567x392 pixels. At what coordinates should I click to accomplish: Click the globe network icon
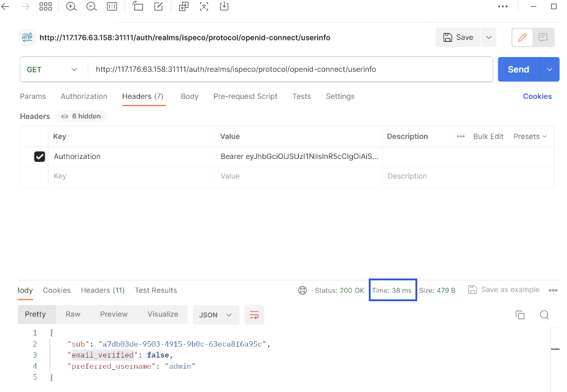(302, 290)
